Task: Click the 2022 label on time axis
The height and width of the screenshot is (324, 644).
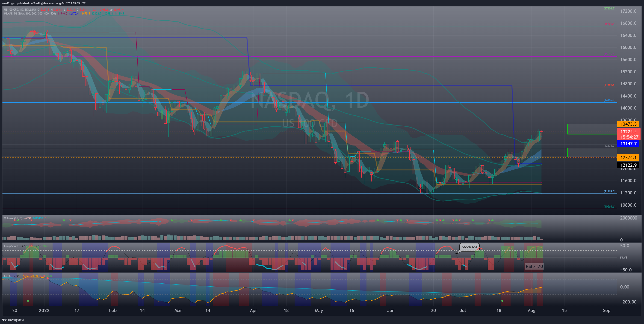Action: pos(44,310)
